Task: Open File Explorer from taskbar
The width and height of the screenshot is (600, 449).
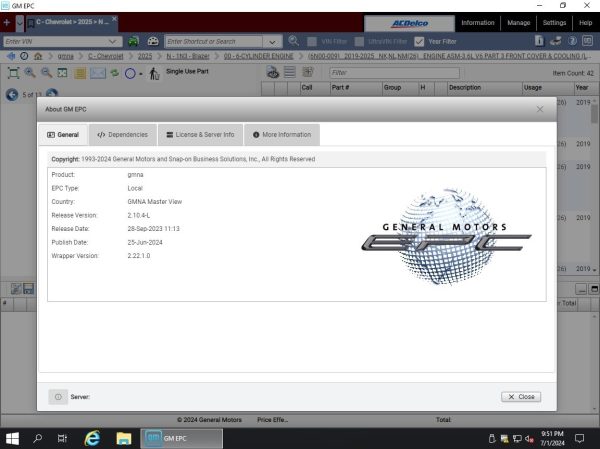Action: tap(124, 439)
